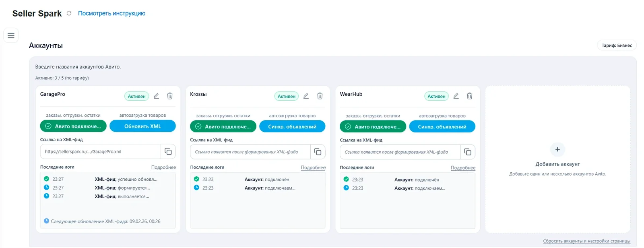This screenshot has height=248, width=644.
Task: Copy the Krossы XML feed link
Action: [x=318, y=152]
